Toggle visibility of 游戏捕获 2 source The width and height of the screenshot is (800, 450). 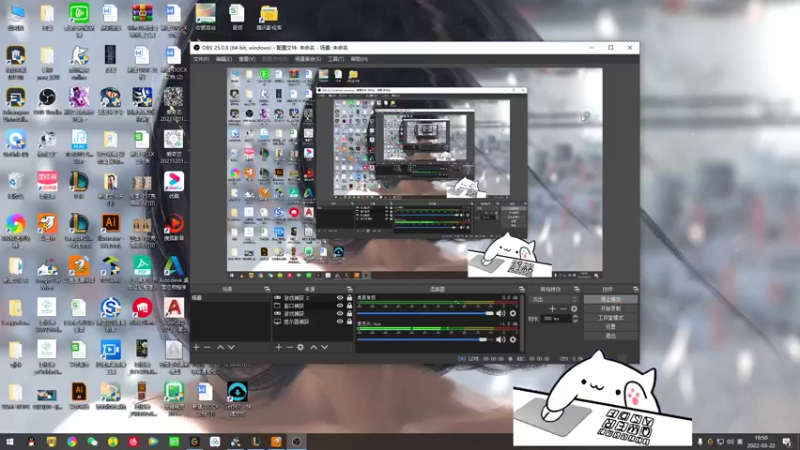point(340,297)
